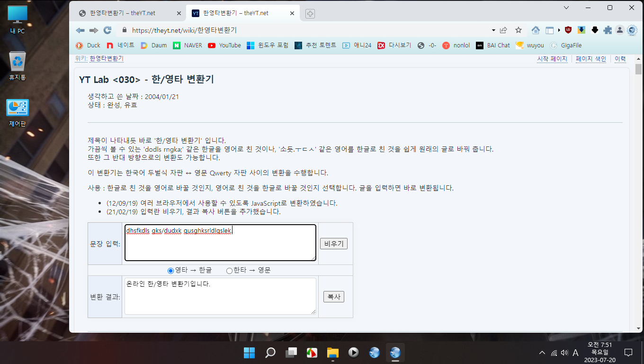Open the 이력 history link

(x=620, y=59)
